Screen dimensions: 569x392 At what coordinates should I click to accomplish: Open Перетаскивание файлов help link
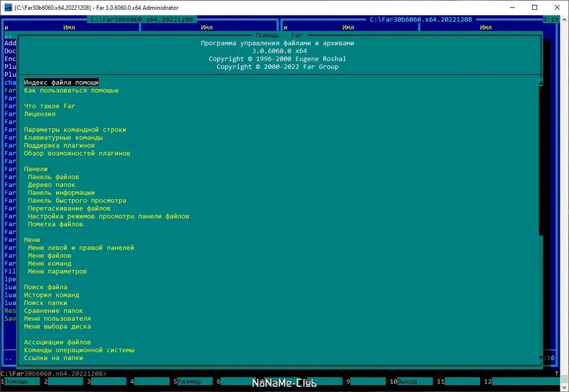pyautogui.click(x=69, y=208)
